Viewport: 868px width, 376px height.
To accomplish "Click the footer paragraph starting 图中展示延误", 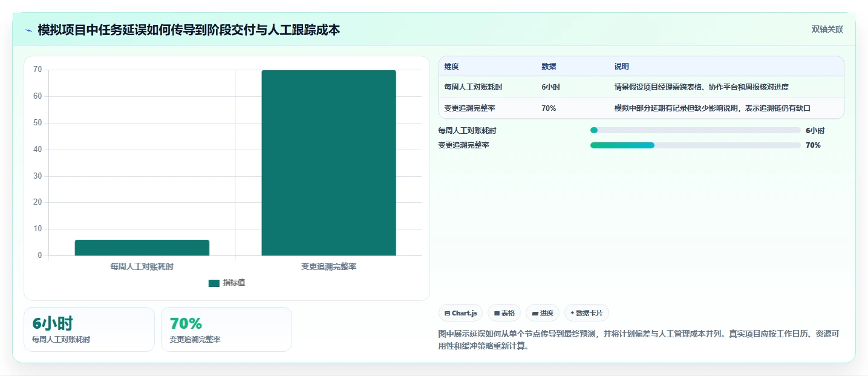I will coord(638,340).
